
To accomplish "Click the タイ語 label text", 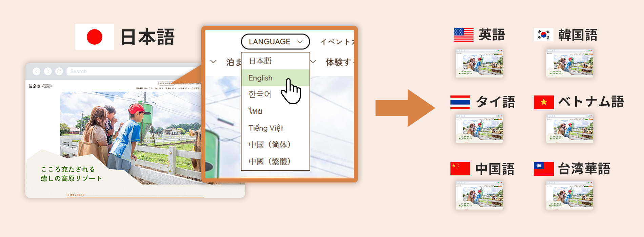I will coord(496,102).
